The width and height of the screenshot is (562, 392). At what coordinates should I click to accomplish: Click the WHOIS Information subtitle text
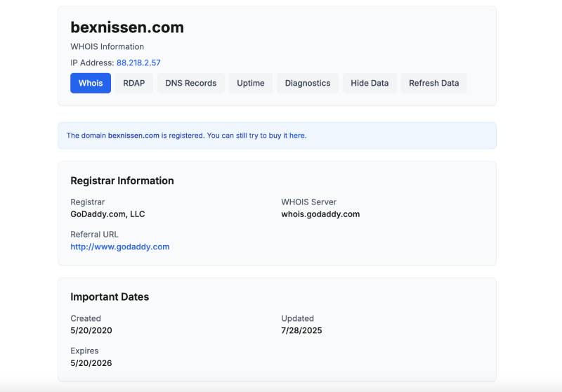pyautogui.click(x=107, y=47)
